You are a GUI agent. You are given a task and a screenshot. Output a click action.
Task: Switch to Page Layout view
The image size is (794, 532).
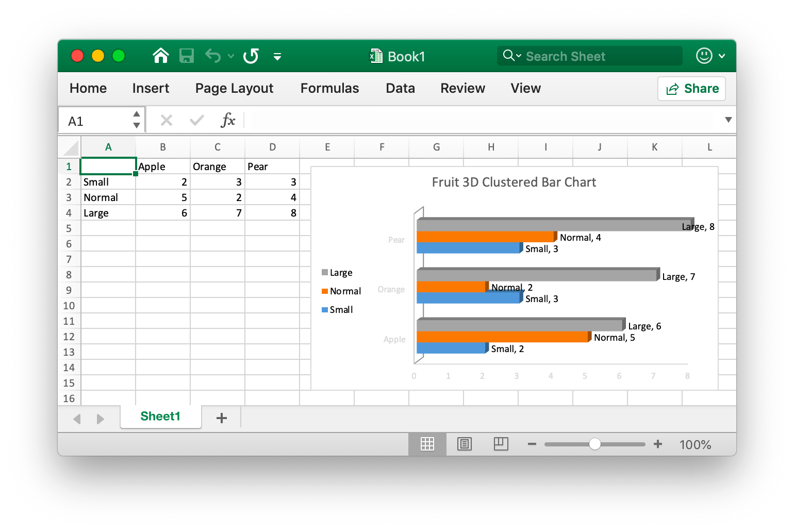464,444
